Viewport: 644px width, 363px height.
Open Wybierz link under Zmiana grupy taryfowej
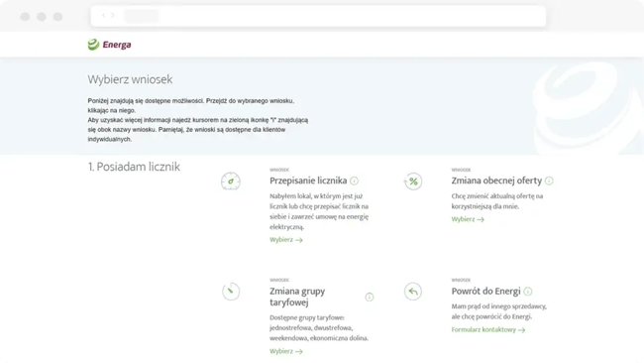(286, 351)
